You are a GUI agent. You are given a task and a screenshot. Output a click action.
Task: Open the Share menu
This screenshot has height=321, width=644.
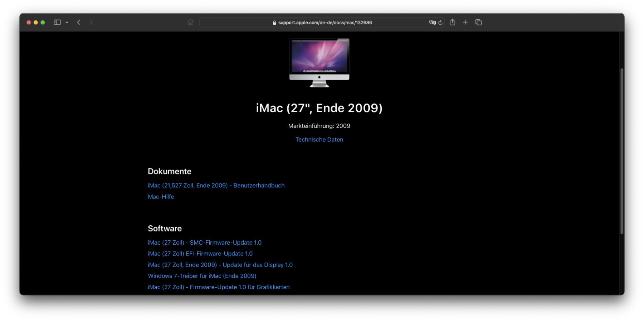click(x=452, y=22)
